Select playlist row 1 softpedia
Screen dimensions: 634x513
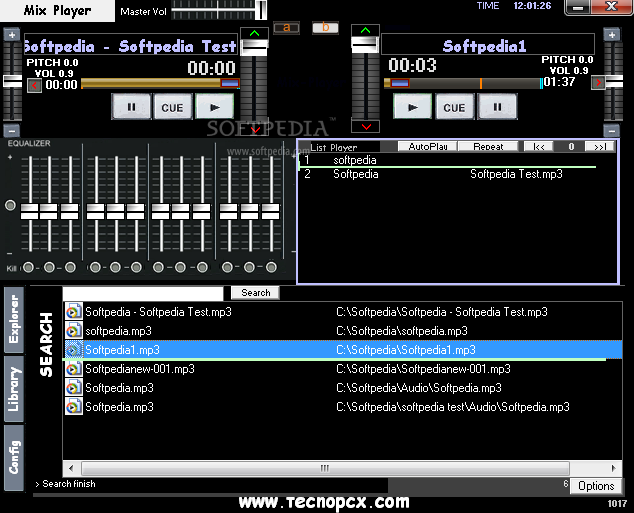tap(448, 160)
